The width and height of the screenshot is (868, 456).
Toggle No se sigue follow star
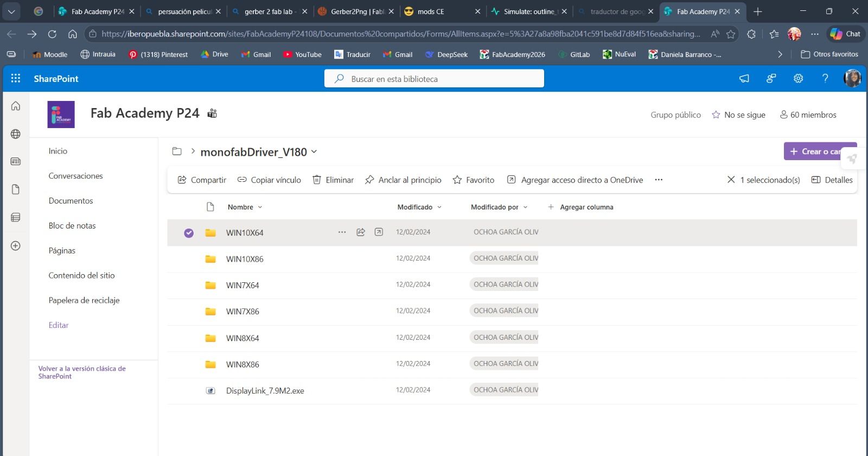pyautogui.click(x=716, y=115)
